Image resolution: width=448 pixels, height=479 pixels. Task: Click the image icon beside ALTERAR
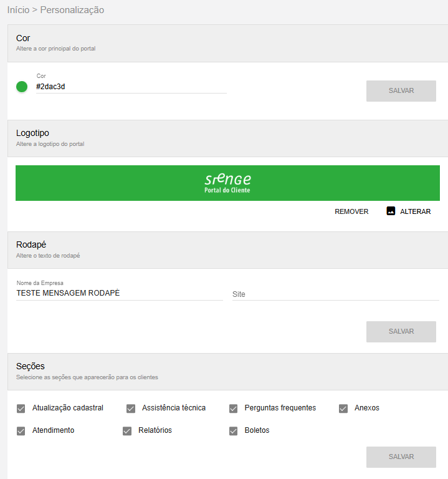(x=391, y=211)
